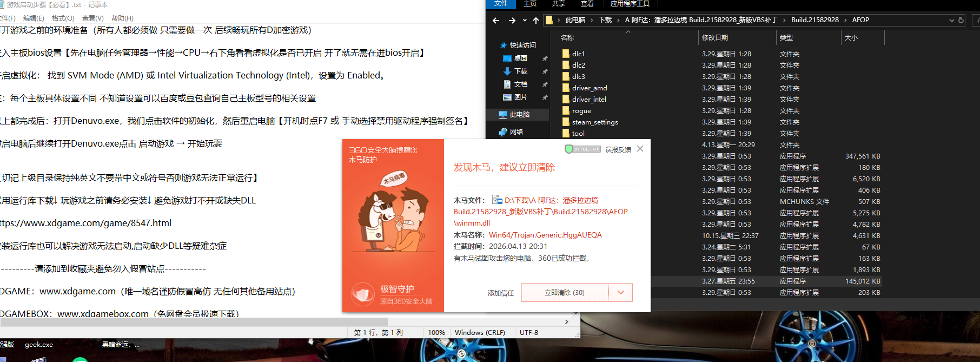
Task: Close the 360 trojan warning popup
Action: (x=640, y=149)
